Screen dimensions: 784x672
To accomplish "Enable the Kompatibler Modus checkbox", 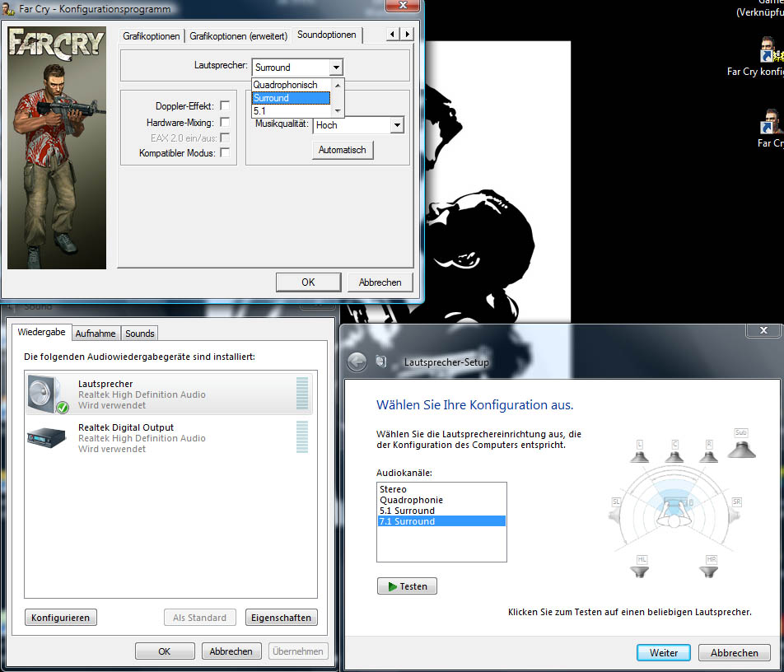I will (x=225, y=152).
